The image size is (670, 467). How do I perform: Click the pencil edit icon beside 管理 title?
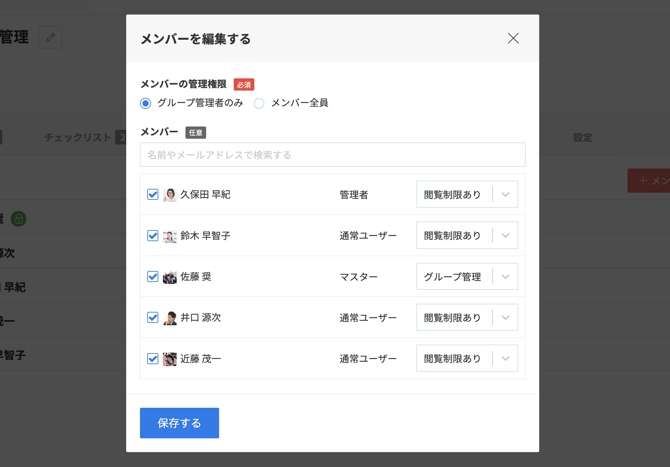coord(50,37)
